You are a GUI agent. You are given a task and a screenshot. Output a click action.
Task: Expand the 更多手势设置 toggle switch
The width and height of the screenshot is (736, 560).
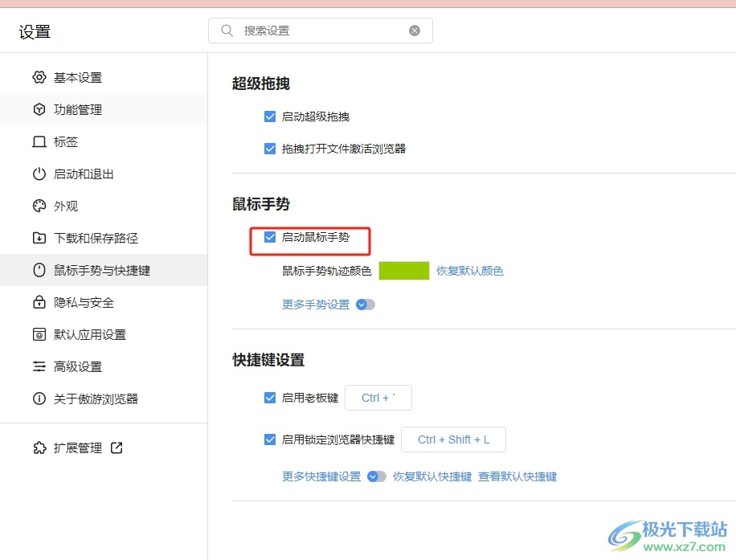tap(365, 305)
